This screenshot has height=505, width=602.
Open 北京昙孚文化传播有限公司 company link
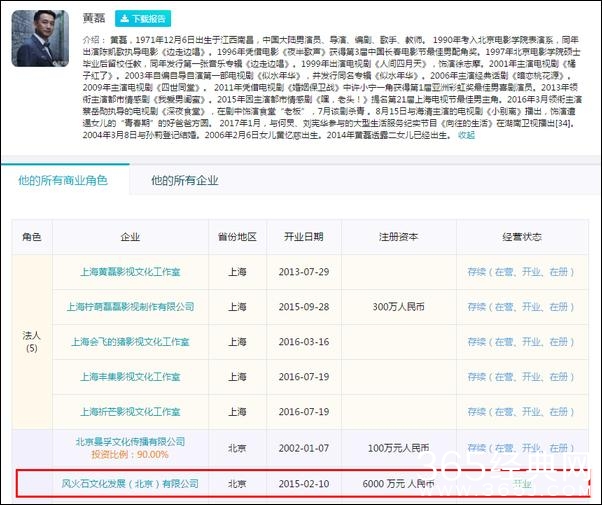pyautogui.click(x=132, y=441)
